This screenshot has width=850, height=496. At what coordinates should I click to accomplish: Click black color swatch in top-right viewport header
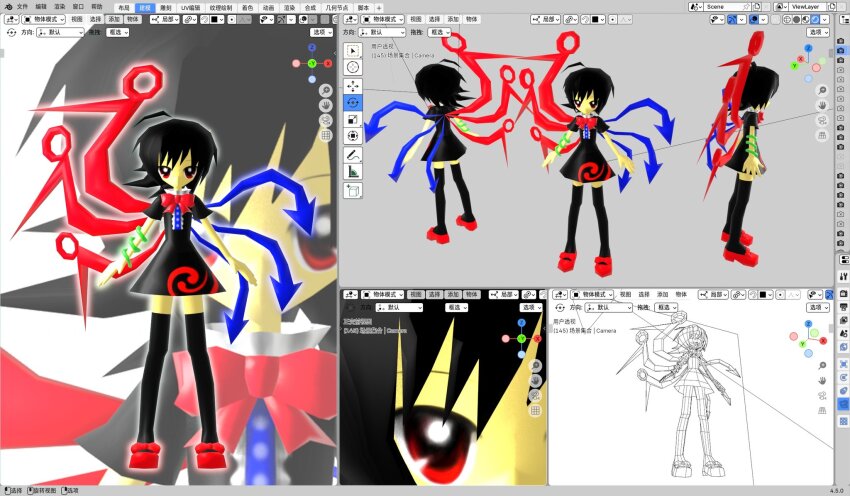(x=597, y=20)
